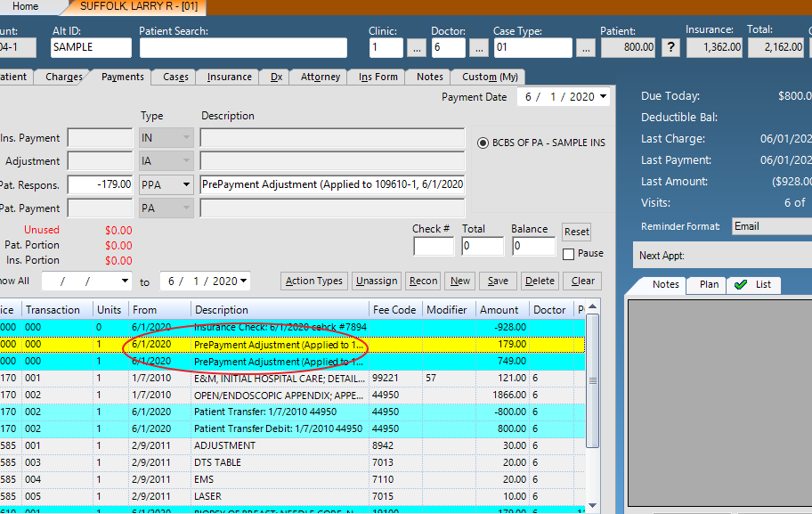The width and height of the screenshot is (812, 514).
Task: Enable the Pause checkbox
Action: tap(568, 253)
